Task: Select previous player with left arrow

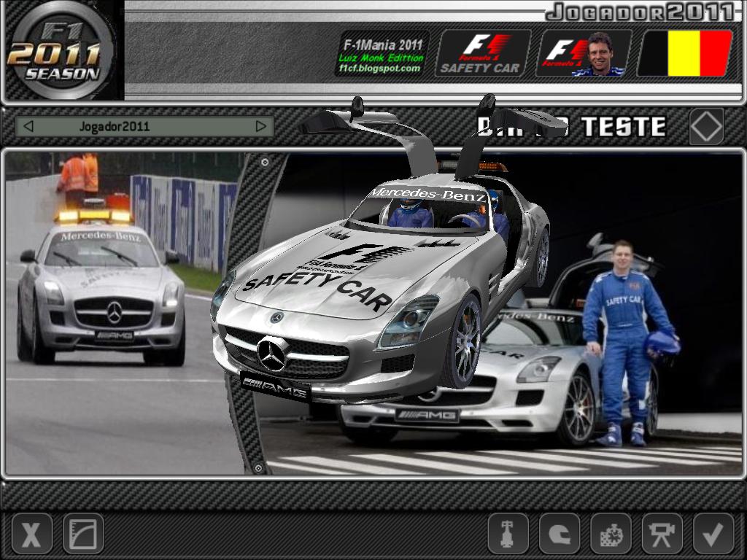Action: pyautogui.click(x=28, y=126)
